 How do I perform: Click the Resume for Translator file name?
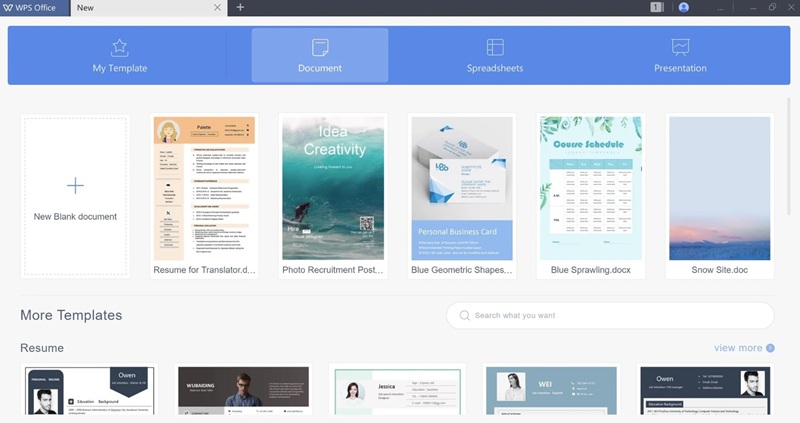(204, 270)
